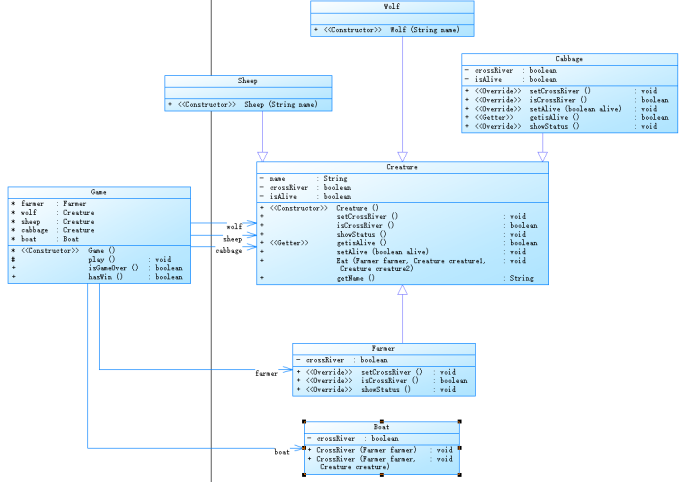Click the Cabbage class title bar
The width and height of the screenshot is (692, 482).
pos(569,59)
